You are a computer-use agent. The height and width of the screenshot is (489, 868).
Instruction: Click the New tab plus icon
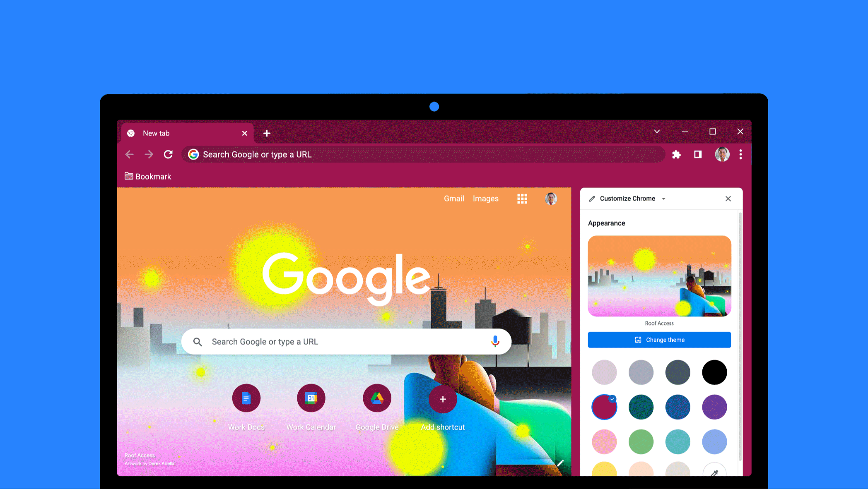pos(267,133)
